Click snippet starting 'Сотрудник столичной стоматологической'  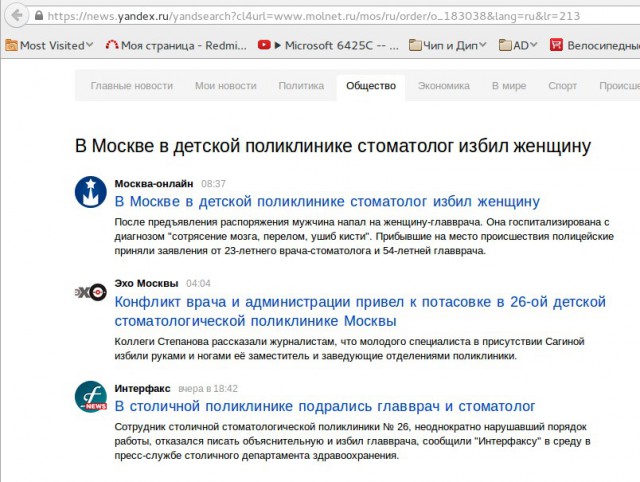tap(352, 441)
